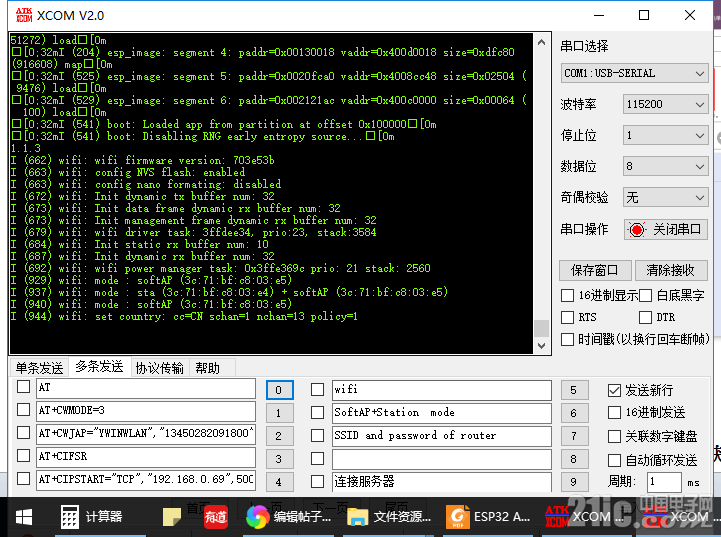Enable the 16进制发送 hex send checkbox

614,412
